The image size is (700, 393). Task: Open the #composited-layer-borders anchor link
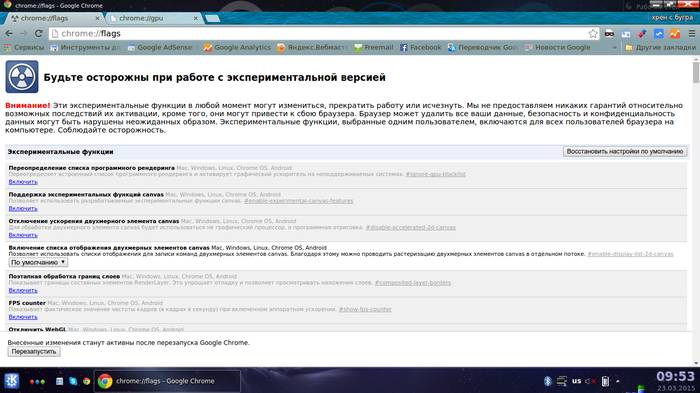tap(413, 283)
